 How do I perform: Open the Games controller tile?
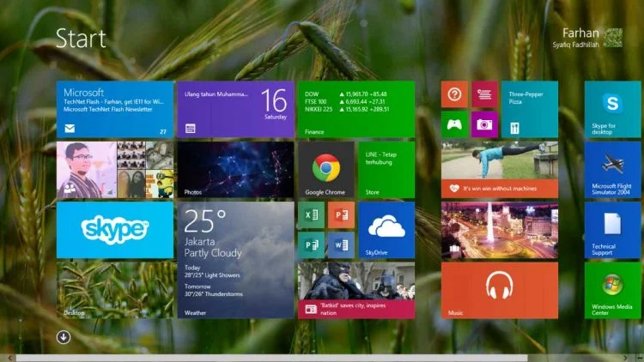(x=454, y=124)
